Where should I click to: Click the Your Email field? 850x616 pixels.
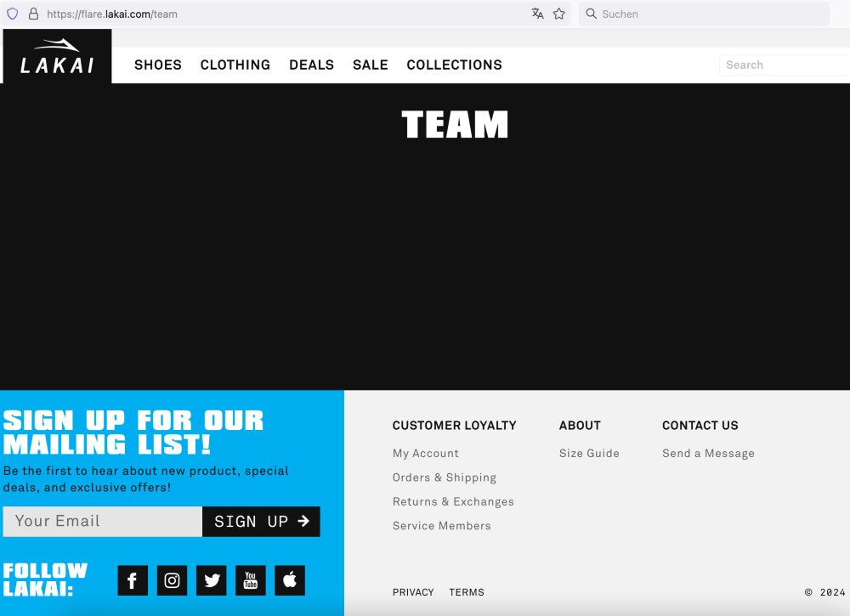point(102,522)
